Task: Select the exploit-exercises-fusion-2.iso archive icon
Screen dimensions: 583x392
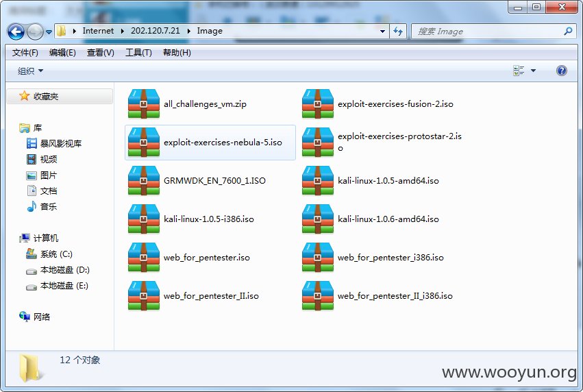Action: (x=318, y=104)
